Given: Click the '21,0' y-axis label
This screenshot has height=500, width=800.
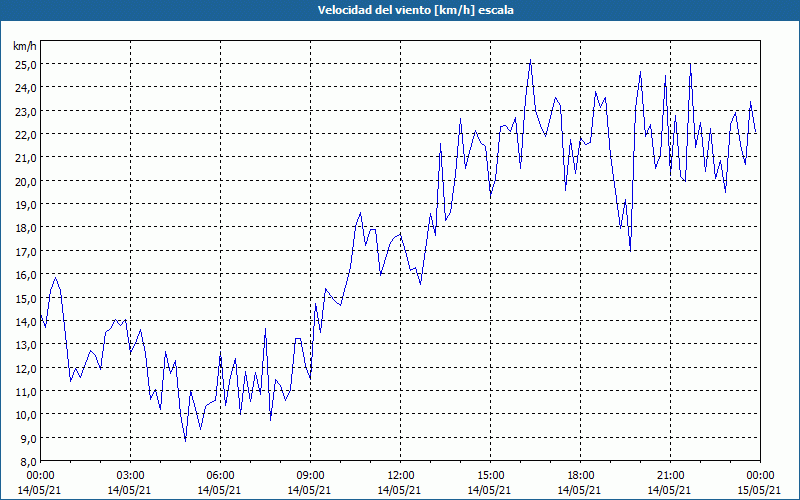Looking at the screenshot, I should click(x=27, y=158).
